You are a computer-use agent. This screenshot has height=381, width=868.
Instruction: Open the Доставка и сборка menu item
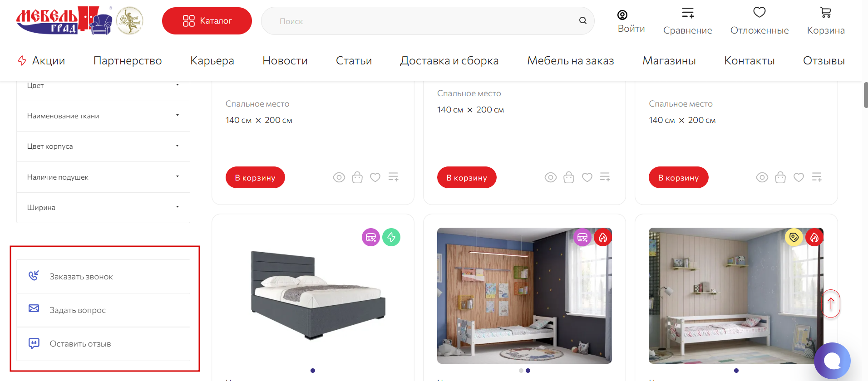pos(449,61)
